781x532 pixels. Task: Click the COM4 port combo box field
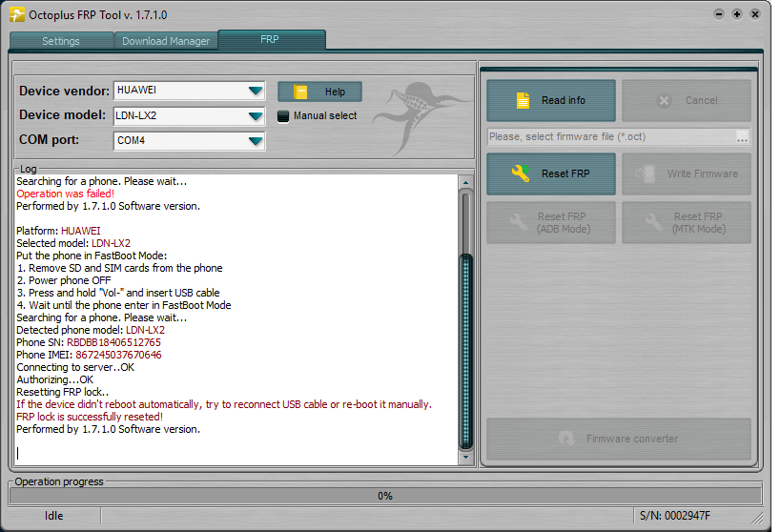(x=189, y=141)
